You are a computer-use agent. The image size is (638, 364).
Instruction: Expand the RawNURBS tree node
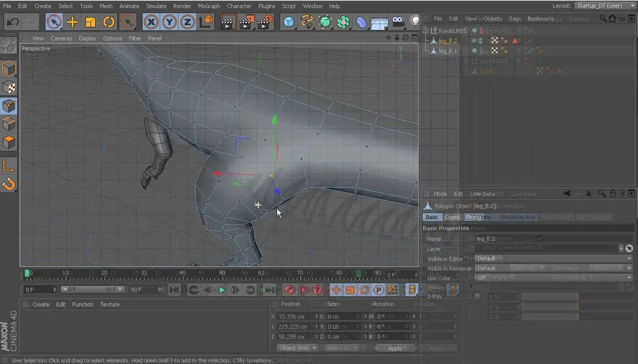(426, 31)
